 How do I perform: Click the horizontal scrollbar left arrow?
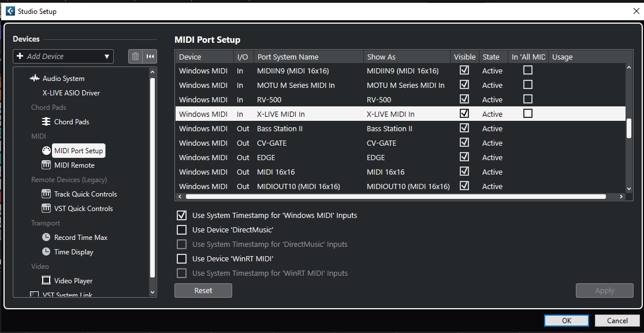coord(179,197)
